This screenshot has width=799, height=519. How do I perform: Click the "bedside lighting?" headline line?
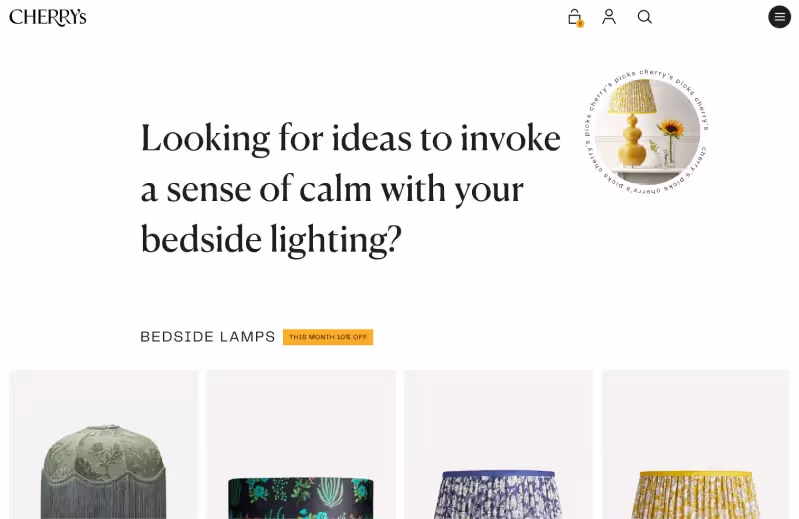[x=270, y=240]
